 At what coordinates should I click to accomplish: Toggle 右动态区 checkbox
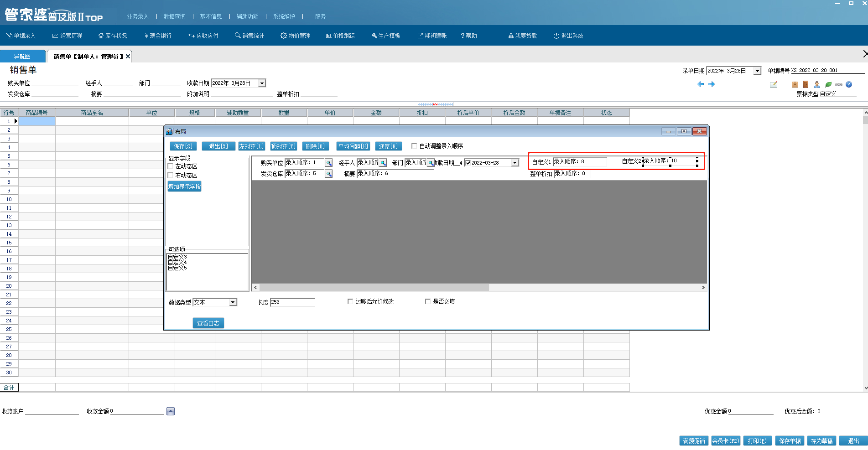(x=171, y=175)
